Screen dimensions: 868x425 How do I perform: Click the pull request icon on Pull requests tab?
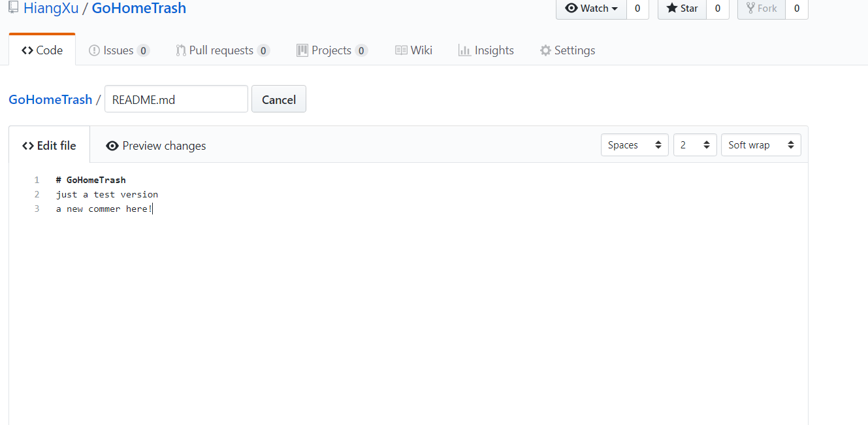181,50
